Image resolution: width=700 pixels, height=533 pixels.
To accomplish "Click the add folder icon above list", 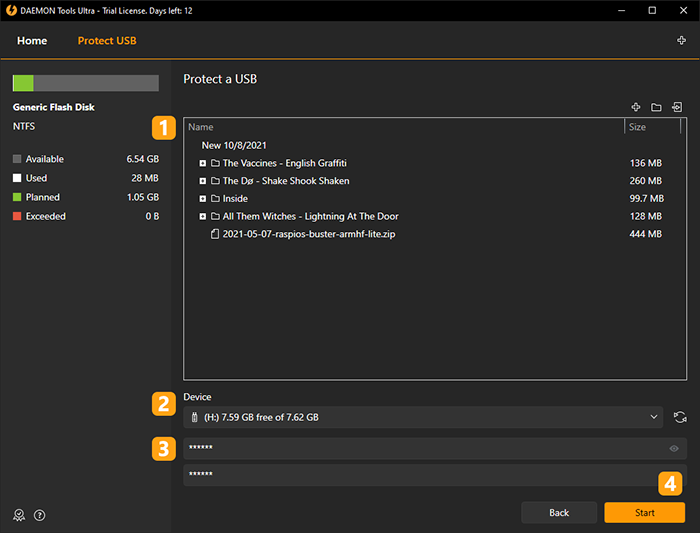I will coord(656,107).
